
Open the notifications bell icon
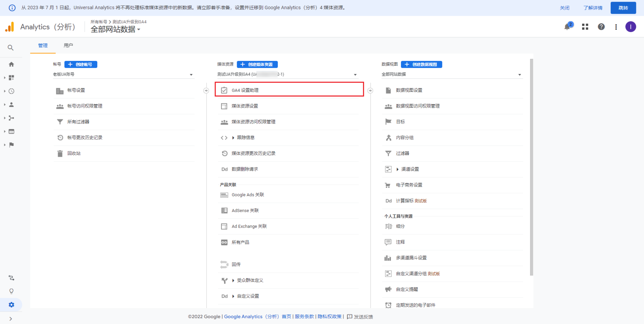(x=567, y=27)
